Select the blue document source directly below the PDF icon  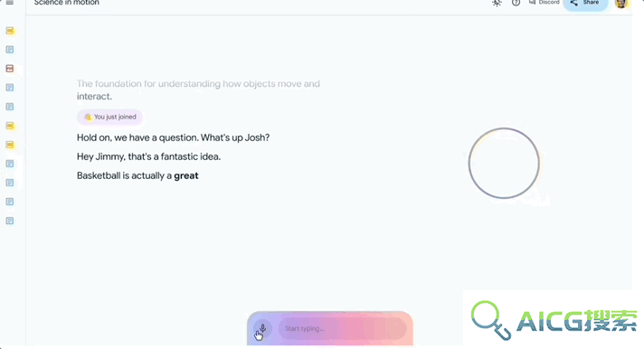10,88
